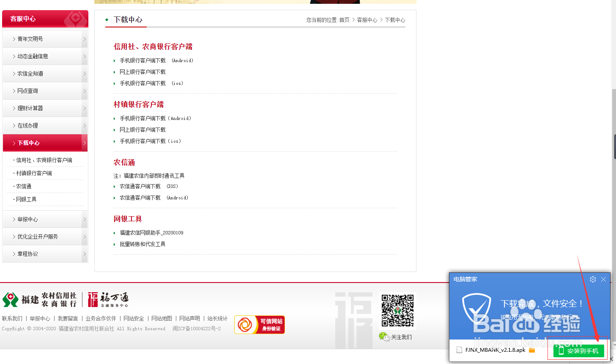Open 我要留言 footer link
Viewport: 616px width, 364px height.
pos(68,318)
